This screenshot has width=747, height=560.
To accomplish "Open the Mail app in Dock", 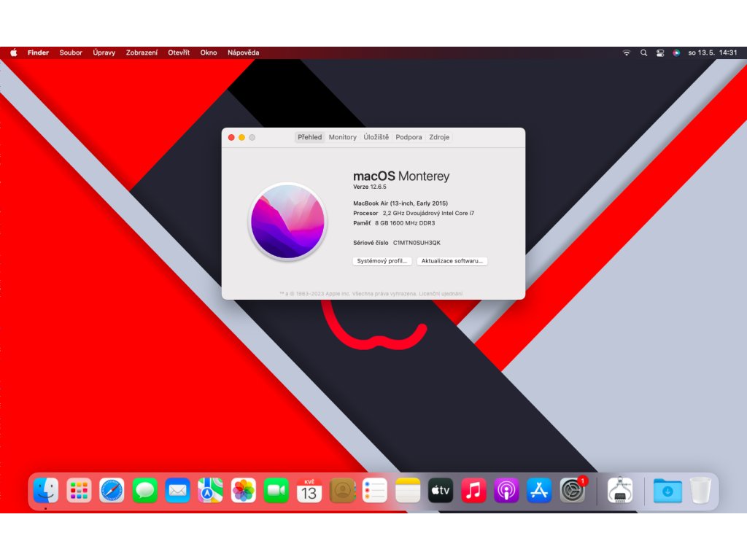I will pos(178,491).
